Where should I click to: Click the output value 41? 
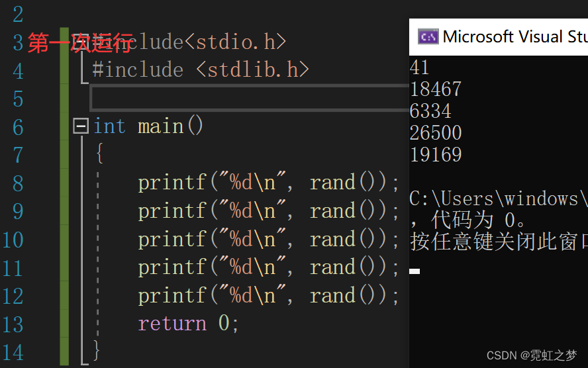[419, 68]
